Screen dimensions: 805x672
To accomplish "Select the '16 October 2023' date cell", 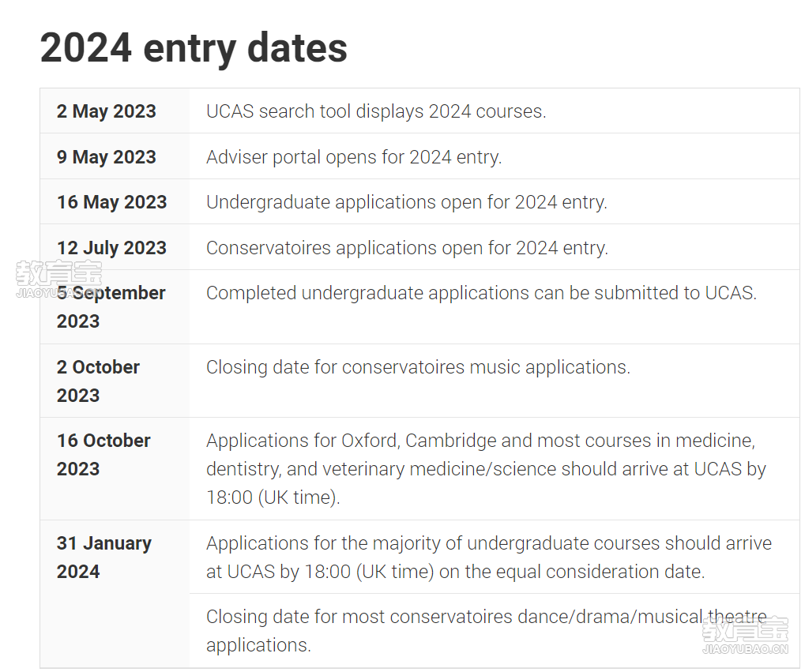I will pos(115,469).
